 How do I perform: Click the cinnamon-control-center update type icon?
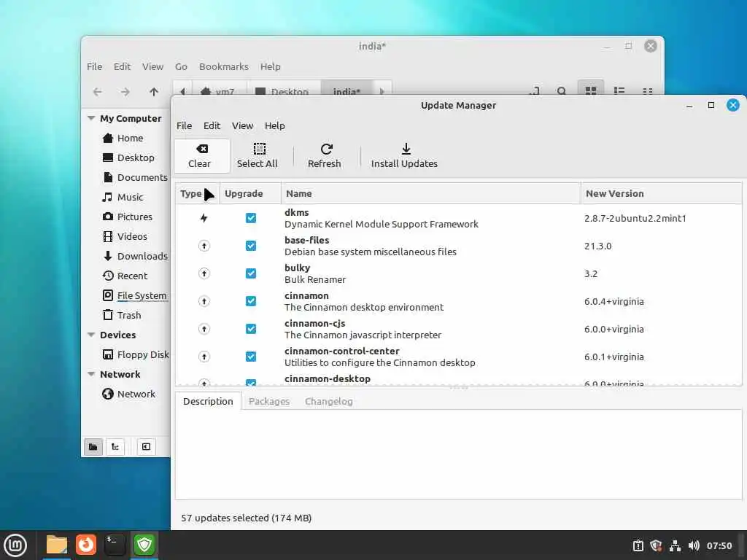coord(204,356)
